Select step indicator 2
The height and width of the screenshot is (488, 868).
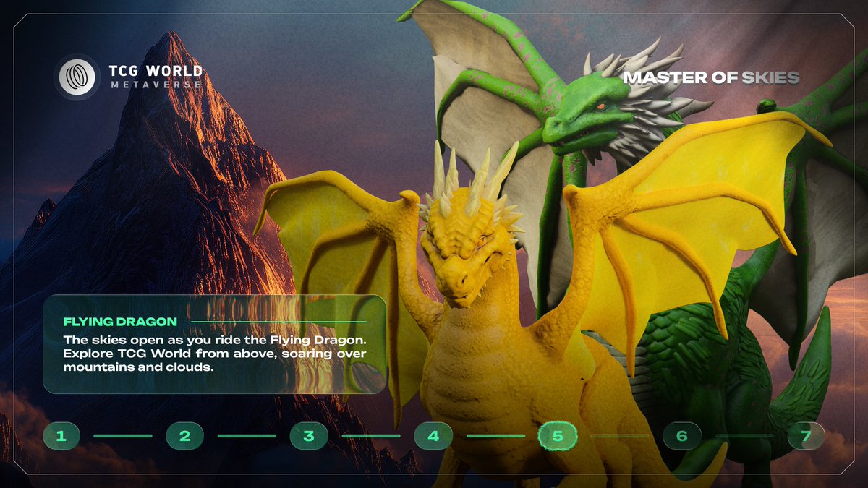(186, 436)
